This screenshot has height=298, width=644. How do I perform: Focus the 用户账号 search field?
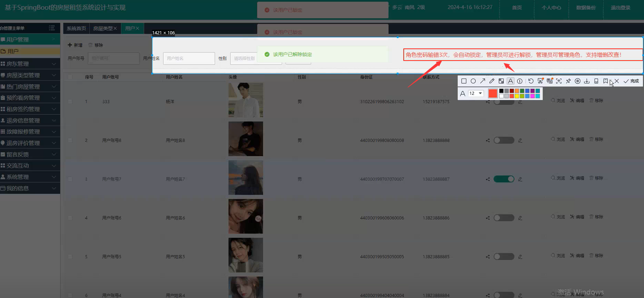click(x=114, y=58)
